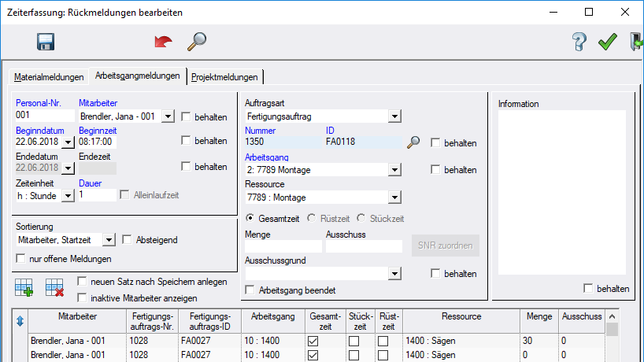Click the help question mark icon

(579, 42)
